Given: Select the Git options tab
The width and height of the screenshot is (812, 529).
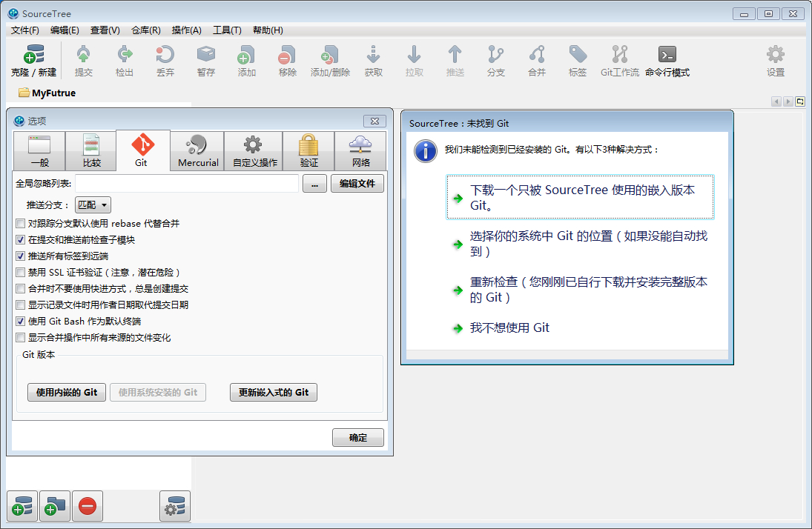Looking at the screenshot, I should [143, 150].
